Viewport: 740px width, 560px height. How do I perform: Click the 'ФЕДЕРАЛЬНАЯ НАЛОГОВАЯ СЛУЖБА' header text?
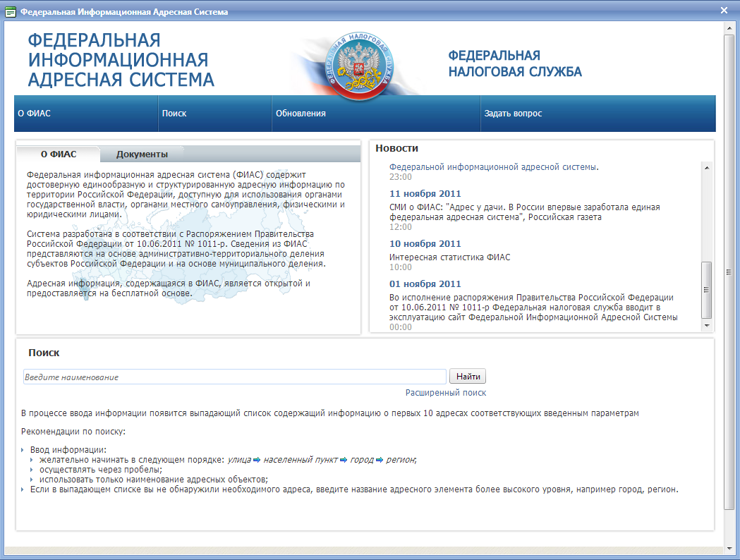pyautogui.click(x=515, y=63)
